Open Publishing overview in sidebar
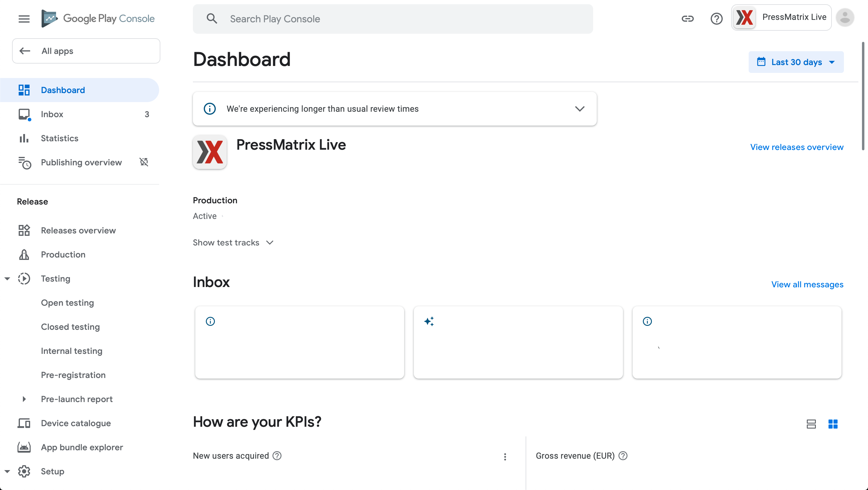 [x=79, y=162]
